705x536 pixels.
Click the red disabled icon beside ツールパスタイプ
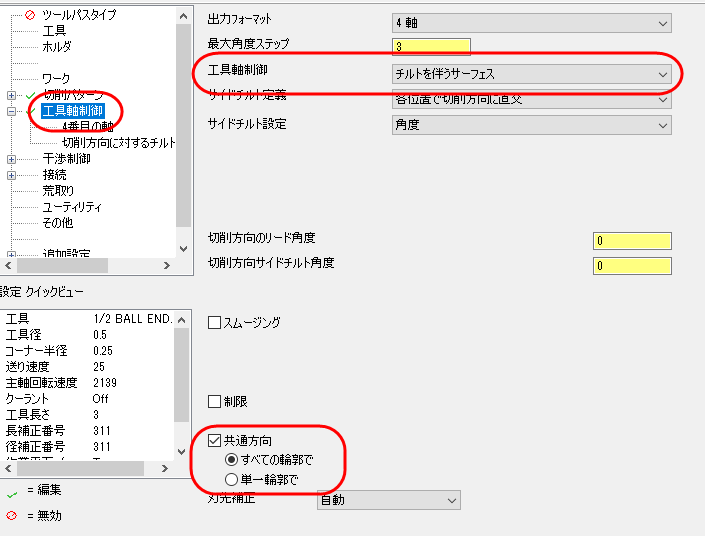(x=30, y=15)
